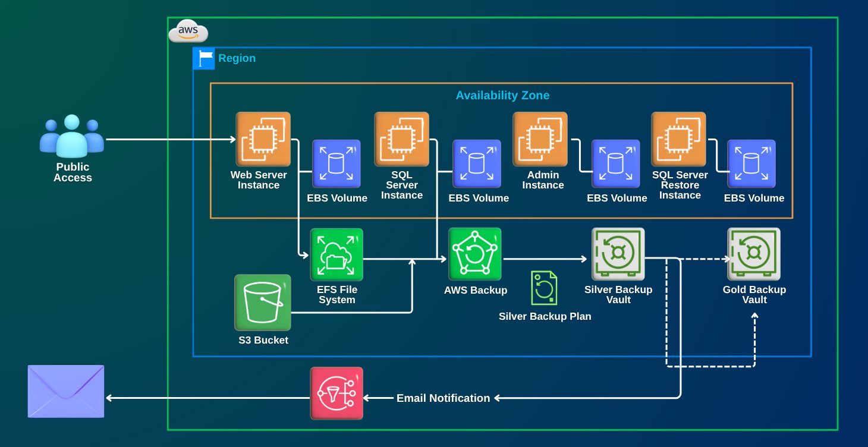This screenshot has height=447, width=868.
Task: Select the Region label text
Action: (237, 58)
